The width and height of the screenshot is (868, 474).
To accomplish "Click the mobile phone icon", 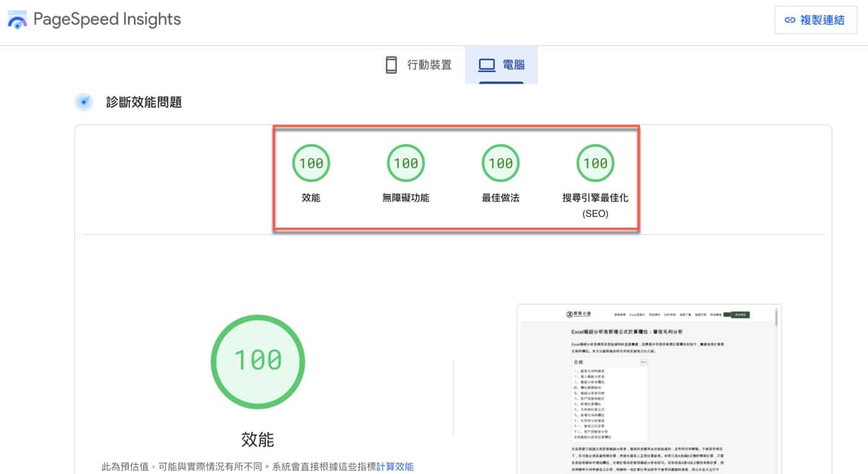I will point(391,65).
